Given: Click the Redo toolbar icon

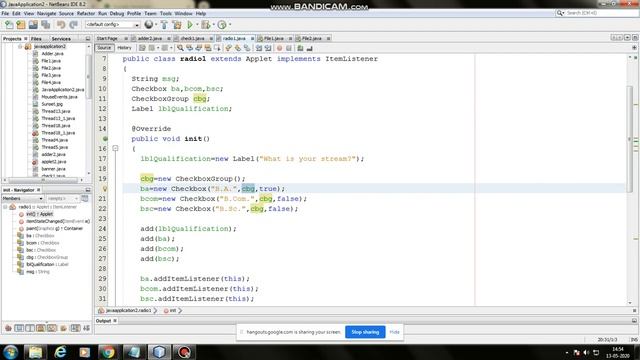Looking at the screenshot, I should click(x=73, y=25).
